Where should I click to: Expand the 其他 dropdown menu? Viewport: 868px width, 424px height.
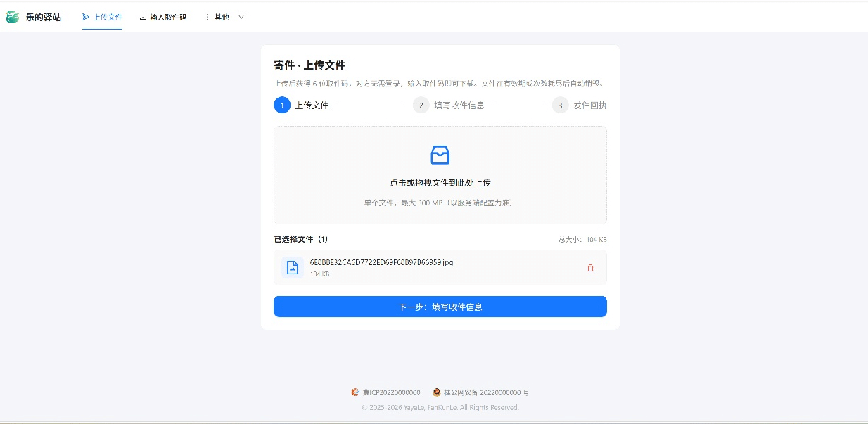(x=224, y=17)
